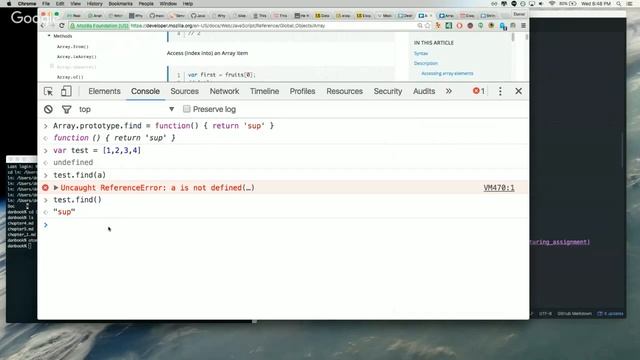640x360 pixels.
Task: Open the Syntax link in article sidebar
Action: (421, 53)
